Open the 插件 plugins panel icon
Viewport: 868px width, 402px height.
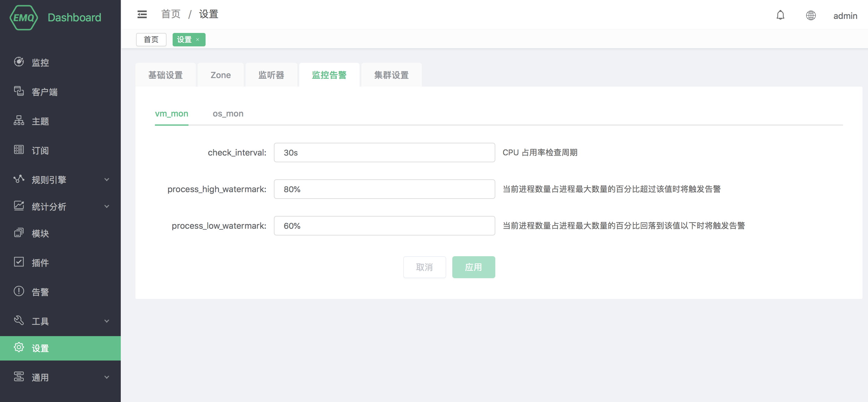tap(19, 263)
